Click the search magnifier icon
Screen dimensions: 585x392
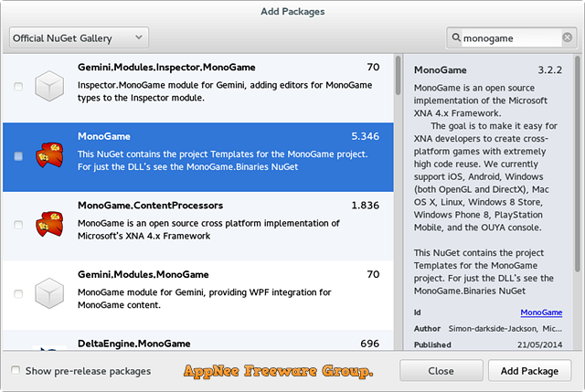click(456, 37)
